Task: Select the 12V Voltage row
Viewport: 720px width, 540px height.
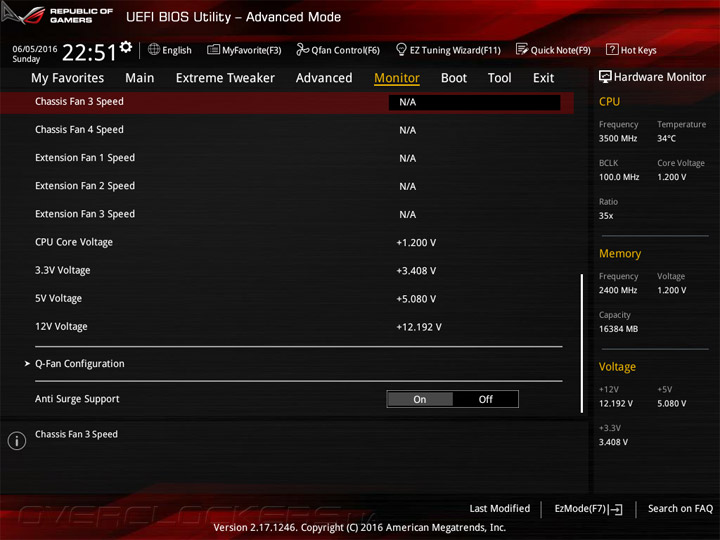Action: pos(287,326)
